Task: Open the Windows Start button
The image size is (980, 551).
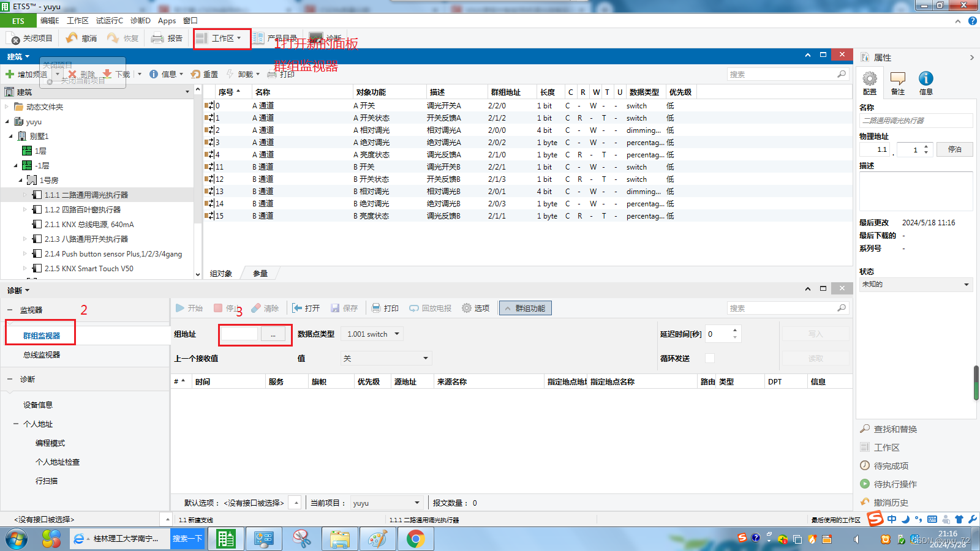Action: point(17,539)
